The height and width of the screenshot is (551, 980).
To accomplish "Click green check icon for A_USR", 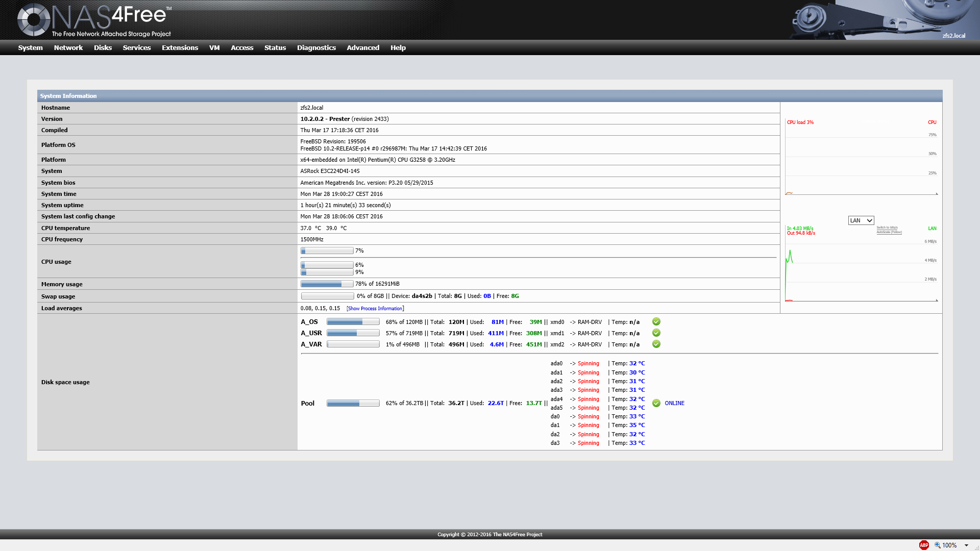I will click(656, 333).
